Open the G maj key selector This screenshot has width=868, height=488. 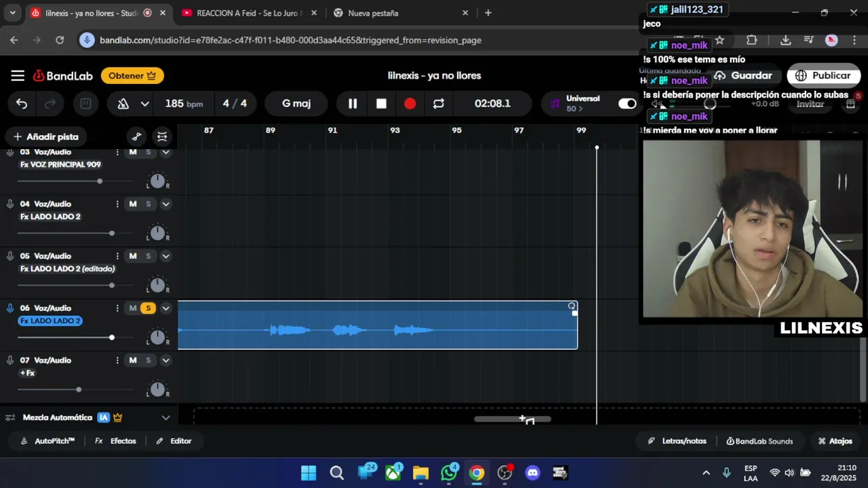296,104
